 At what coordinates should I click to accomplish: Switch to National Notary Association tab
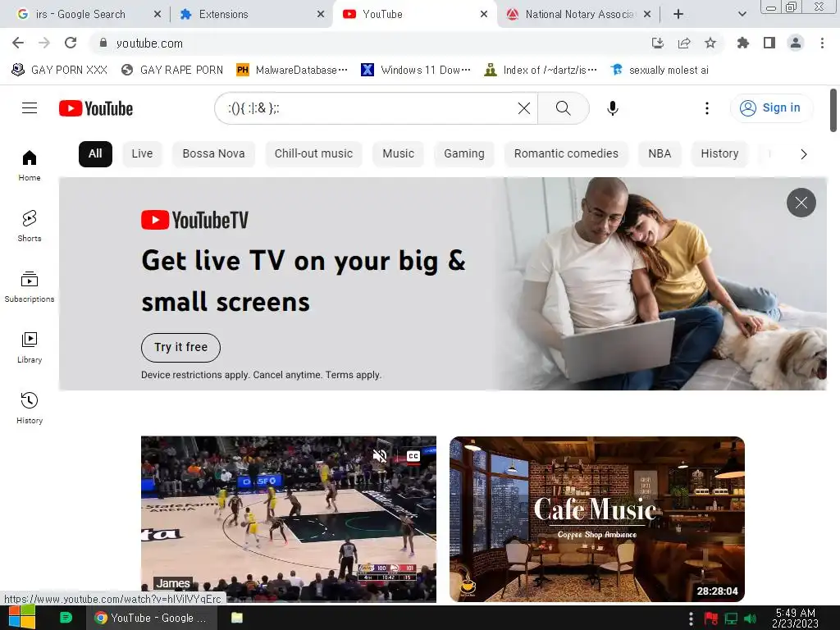click(x=580, y=14)
